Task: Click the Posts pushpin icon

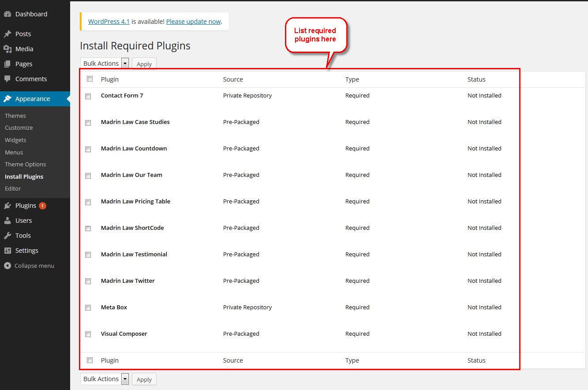Action: pyautogui.click(x=7, y=34)
